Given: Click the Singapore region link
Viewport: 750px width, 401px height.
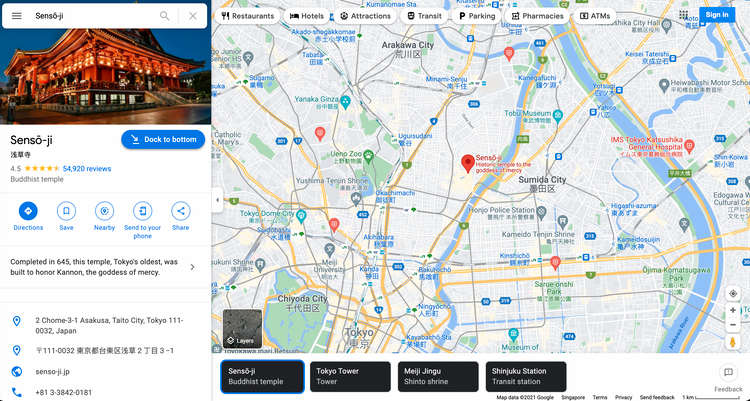Looking at the screenshot, I should point(573,397).
